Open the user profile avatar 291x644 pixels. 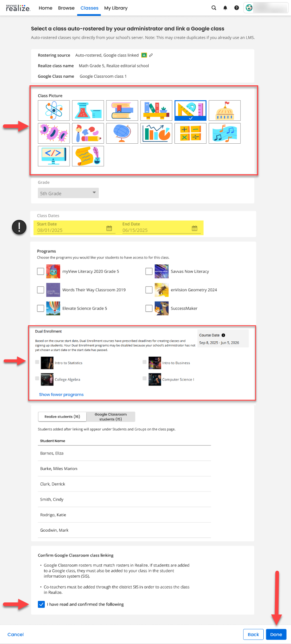tap(249, 8)
